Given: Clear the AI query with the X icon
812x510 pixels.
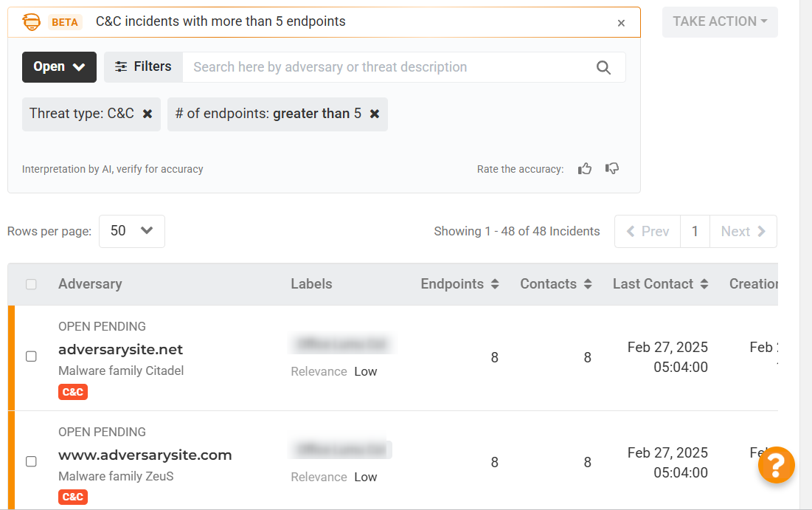Looking at the screenshot, I should [621, 23].
